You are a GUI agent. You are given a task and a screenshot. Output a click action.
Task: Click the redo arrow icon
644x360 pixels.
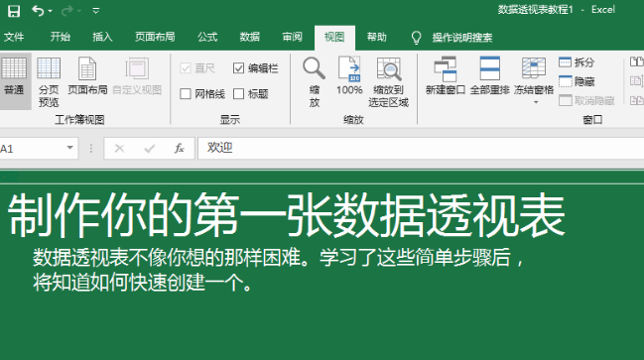tap(66, 11)
